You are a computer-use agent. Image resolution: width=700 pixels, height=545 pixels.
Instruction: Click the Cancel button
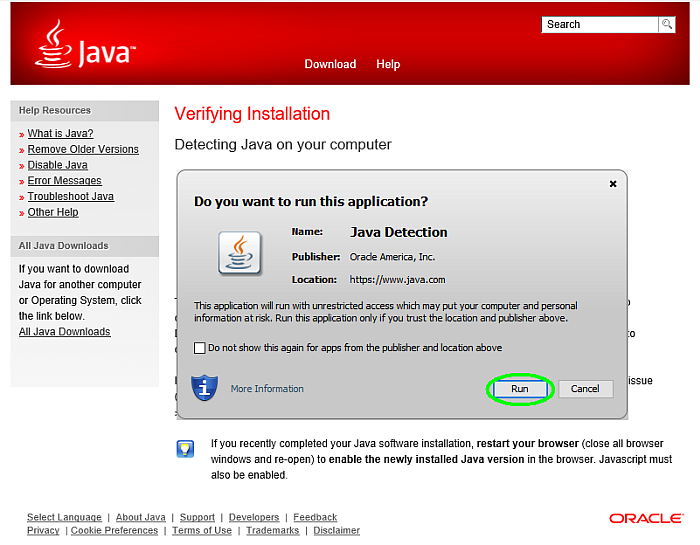pyautogui.click(x=585, y=389)
